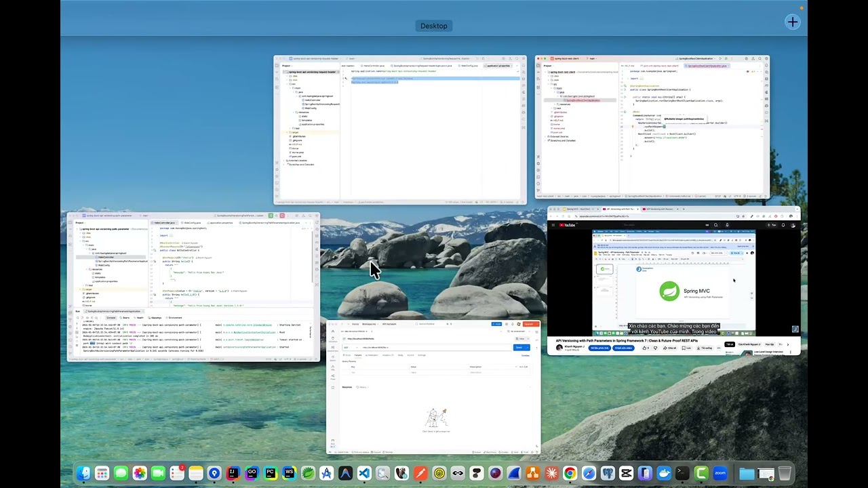Viewport: 868px width, 488px height.
Task: Select the Tất cả chip on YouTube
Action: tap(730, 344)
